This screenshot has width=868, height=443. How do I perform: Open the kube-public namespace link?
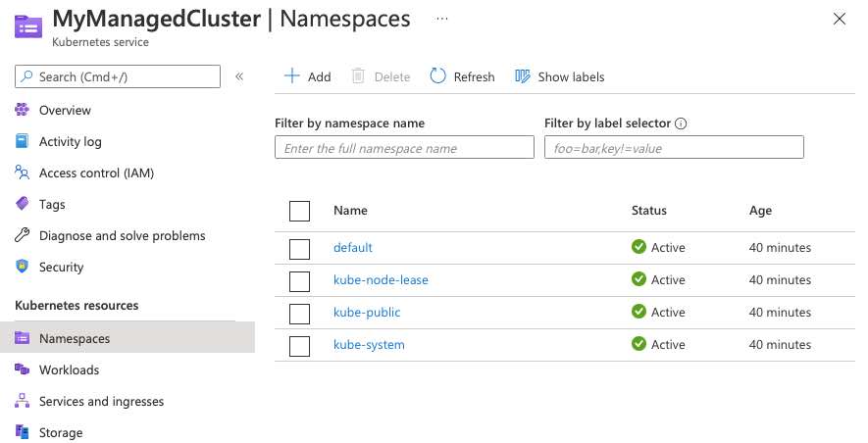click(367, 312)
